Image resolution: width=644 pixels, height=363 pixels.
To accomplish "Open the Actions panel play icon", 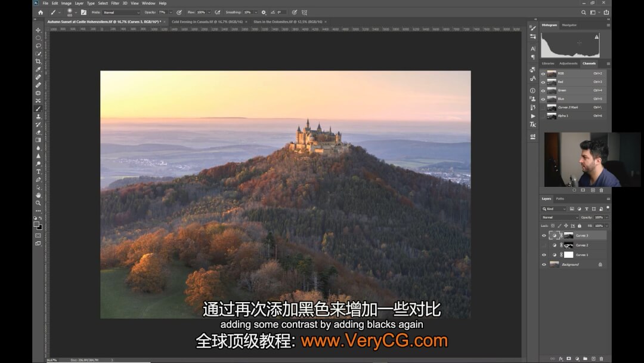I will [532, 116].
